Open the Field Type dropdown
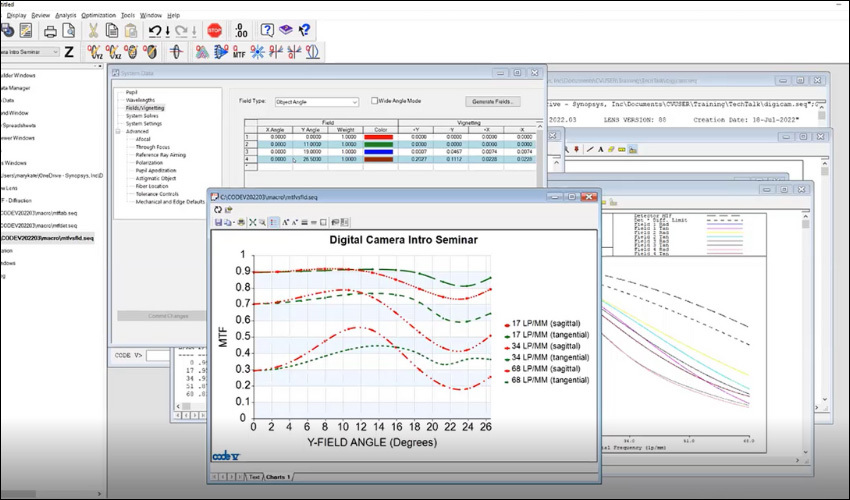Viewport: 850px width, 500px height. (x=317, y=102)
